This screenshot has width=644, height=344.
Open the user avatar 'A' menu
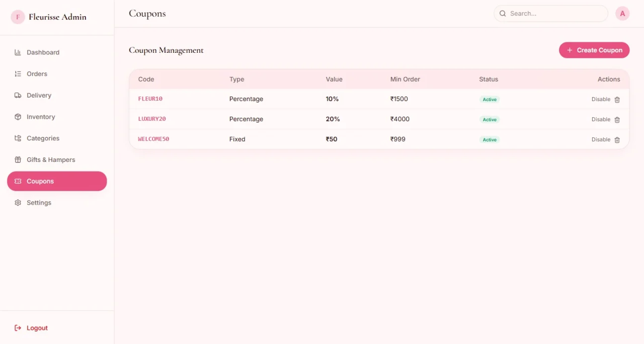[622, 14]
